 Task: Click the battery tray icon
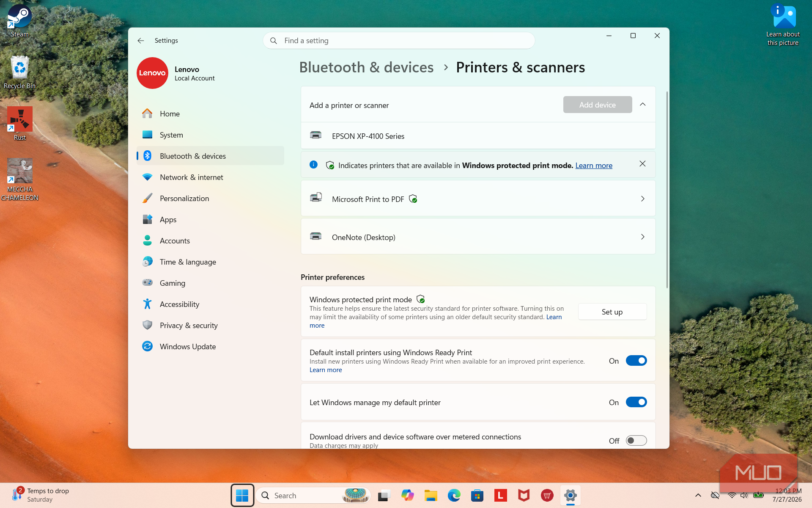coord(758,495)
